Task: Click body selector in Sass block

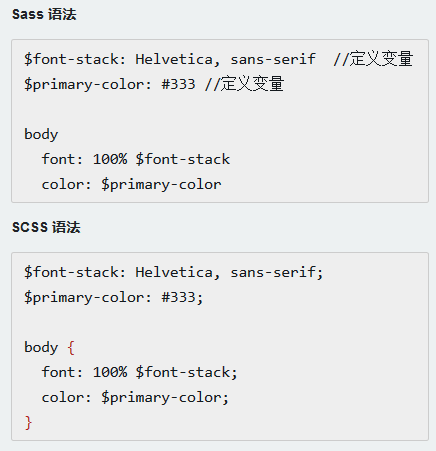Action: [x=41, y=134]
